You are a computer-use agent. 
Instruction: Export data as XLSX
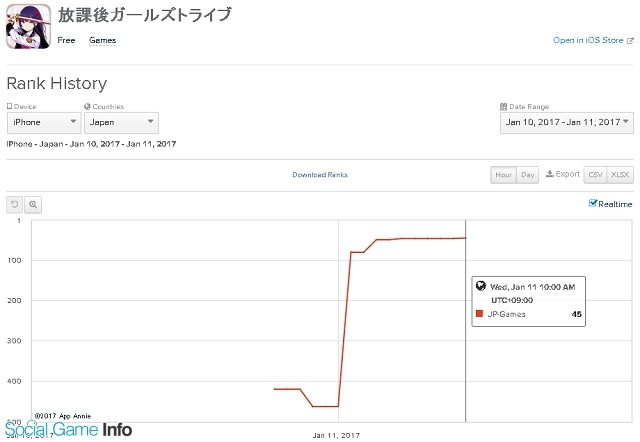(x=620, y=175)
